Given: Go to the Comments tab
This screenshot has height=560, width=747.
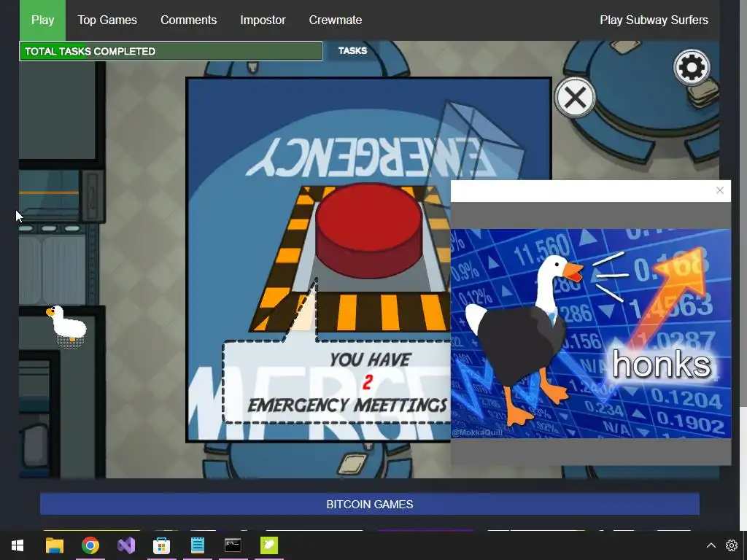Looking at the screenshot, I should pos(189,20).
